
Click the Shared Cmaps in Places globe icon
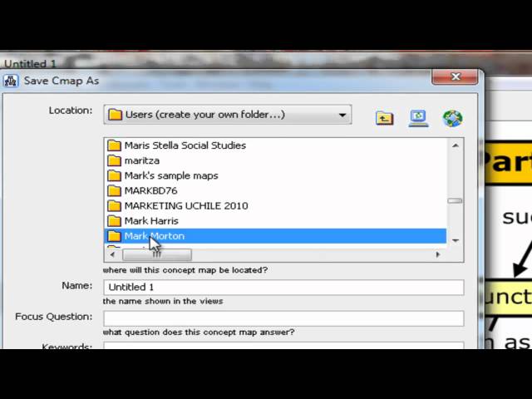click(x=452, y=118)
